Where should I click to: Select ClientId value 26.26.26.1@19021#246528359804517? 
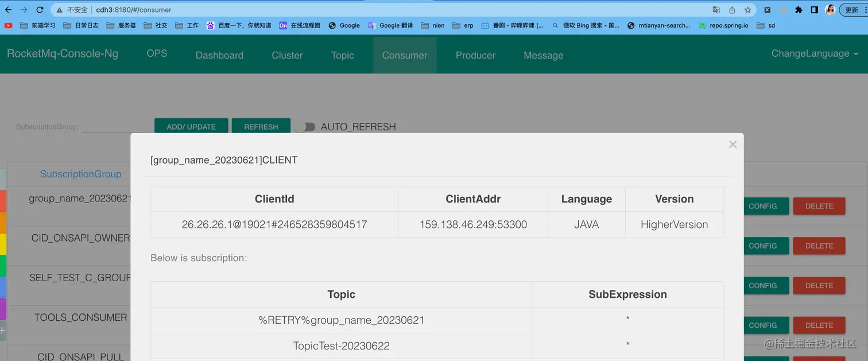[274, 224]
